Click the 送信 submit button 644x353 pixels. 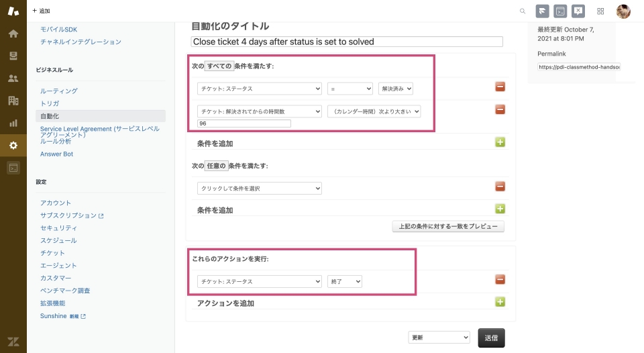coord(491,338)
